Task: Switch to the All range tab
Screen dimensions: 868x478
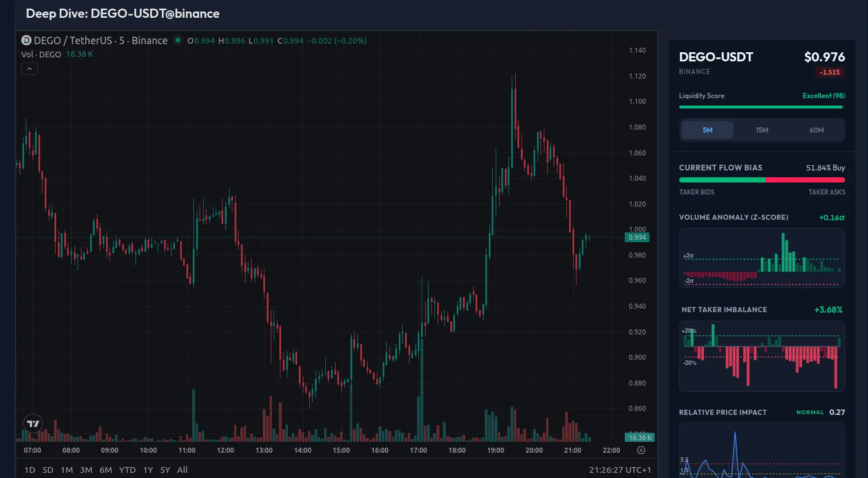Action: click(x=182, y=469)
